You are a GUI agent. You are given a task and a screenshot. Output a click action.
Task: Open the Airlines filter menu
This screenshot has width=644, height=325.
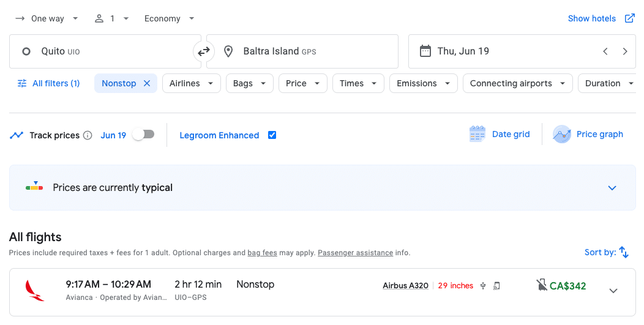click(191, 83)
